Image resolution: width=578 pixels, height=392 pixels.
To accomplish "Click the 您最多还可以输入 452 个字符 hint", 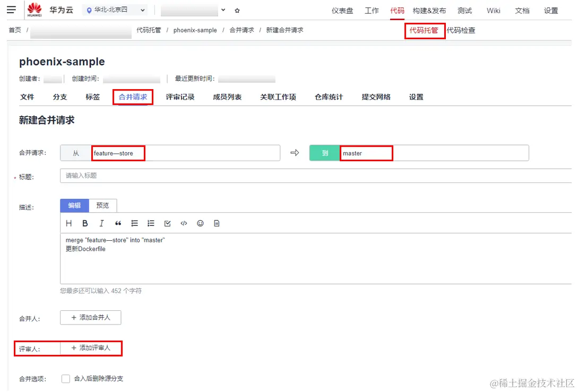I will (x=101, y=291).
